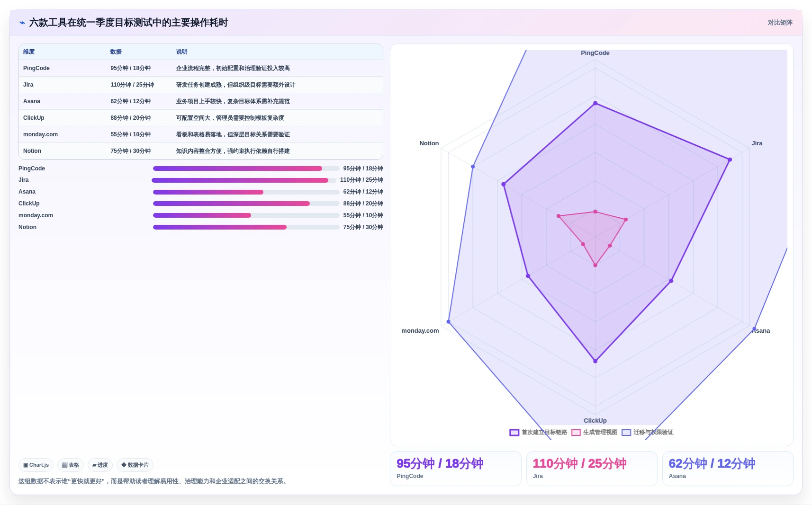Select the monday.com table row name
This screenshot has width=812, height=505.
[40, 134]
